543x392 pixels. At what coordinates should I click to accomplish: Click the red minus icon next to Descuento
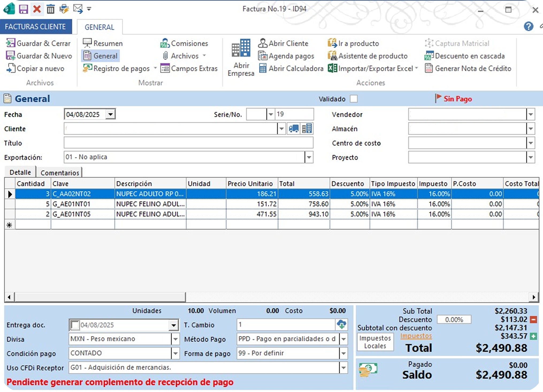(533, 319)
